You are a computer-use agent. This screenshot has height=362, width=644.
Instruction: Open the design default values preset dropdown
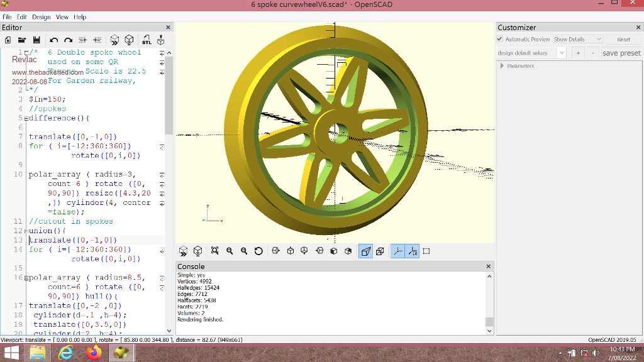point(531,53)
